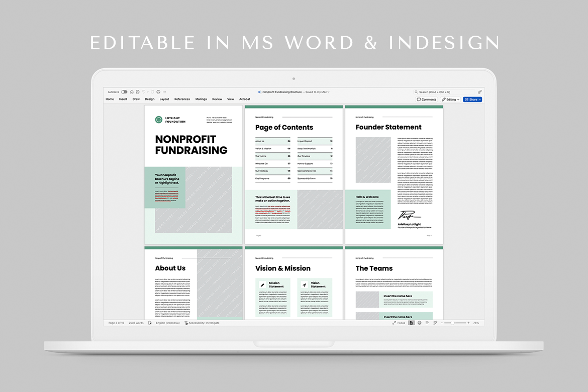
Task: Click the spelling check icon in status bar
Action: pos(150,323)
